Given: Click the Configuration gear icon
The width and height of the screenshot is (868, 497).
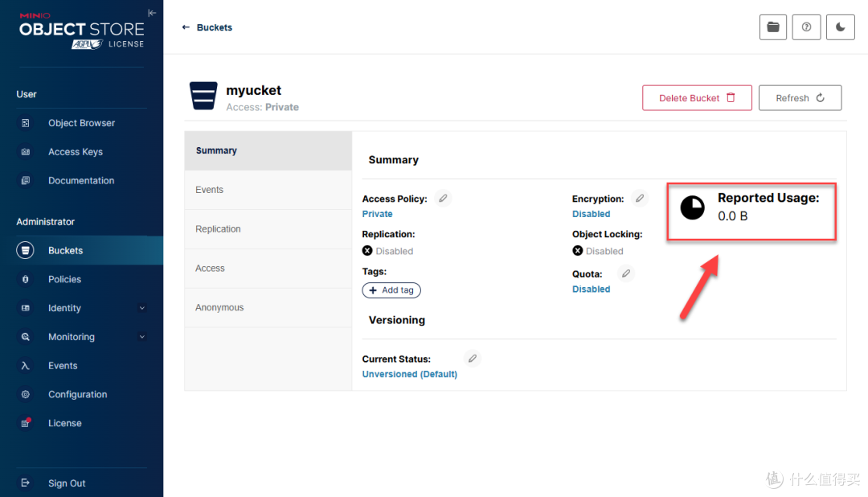Looking at the screenshot, I should (26, 395).
